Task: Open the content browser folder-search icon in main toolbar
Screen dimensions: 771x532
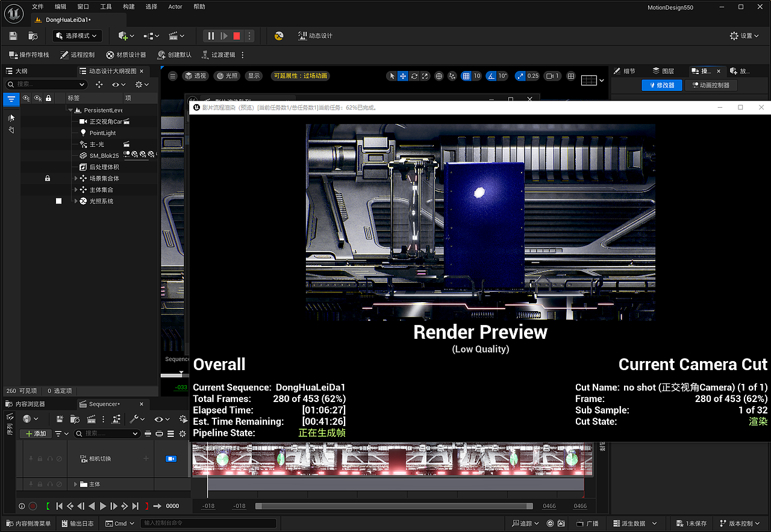Action: (33, 36)
